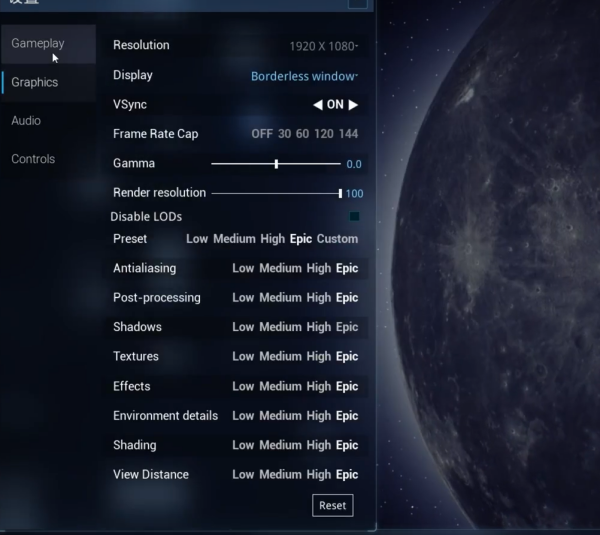The width and height of the screenshot is (600, 535).
Task: Set View Distance to Epic
Action: pyautogui.click(x=347, y=475)
